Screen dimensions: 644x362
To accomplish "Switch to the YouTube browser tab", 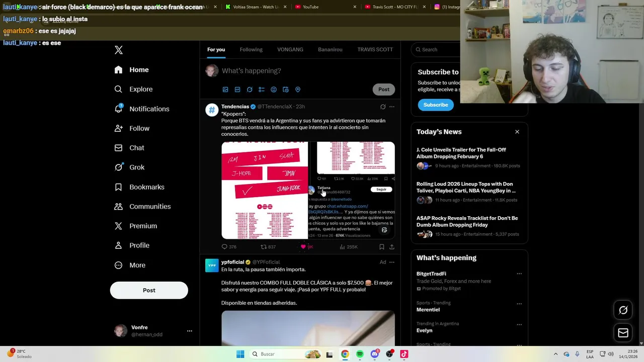I will point(325,7).
